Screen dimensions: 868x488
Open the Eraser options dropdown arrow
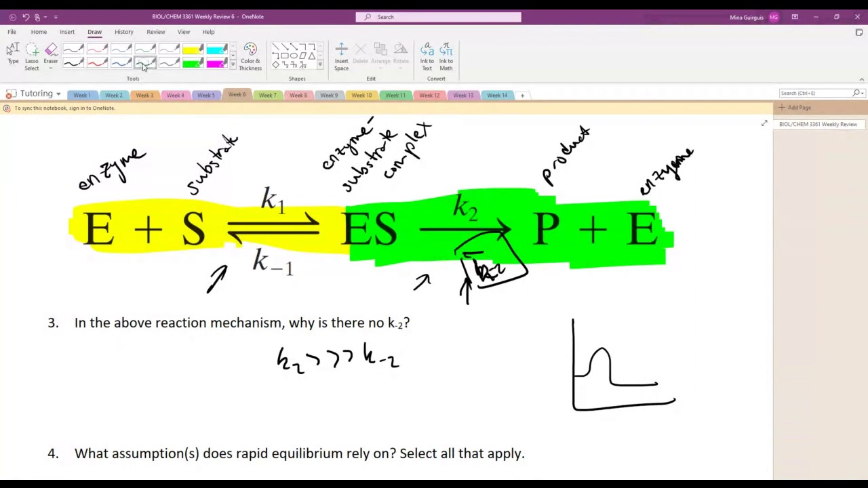point(51,68)
